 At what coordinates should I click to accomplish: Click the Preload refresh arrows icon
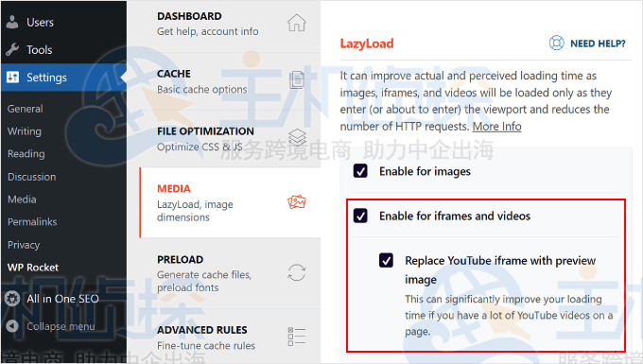(x=297, y=272)
